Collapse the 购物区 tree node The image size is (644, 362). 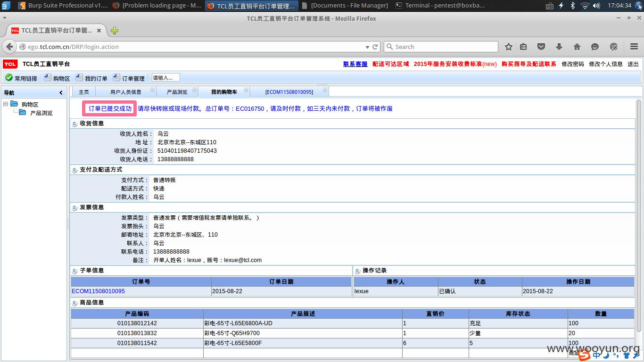[x=6, y=104]
